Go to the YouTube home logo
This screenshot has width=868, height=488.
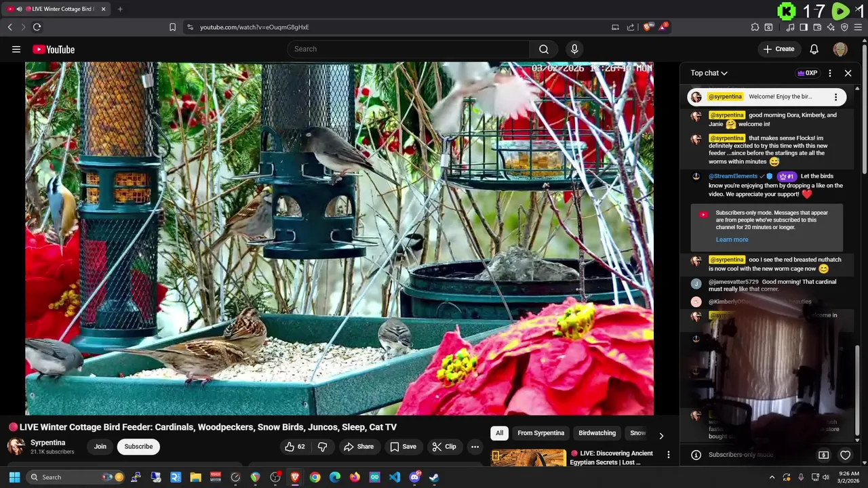54,49
